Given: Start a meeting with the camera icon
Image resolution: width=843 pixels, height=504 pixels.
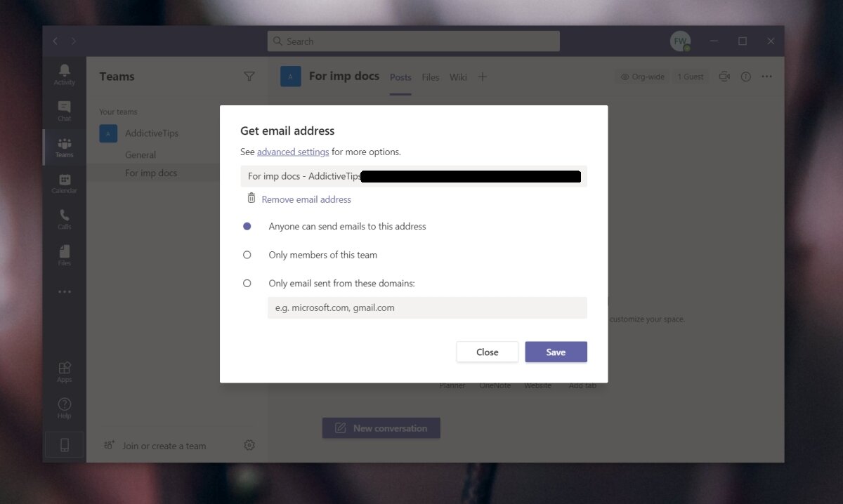Looking at the screenshot, I should tap(724, 77).
